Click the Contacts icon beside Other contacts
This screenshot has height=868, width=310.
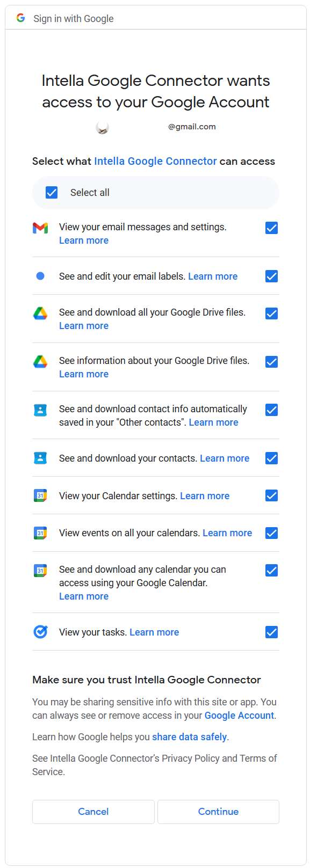coord(40,410)
